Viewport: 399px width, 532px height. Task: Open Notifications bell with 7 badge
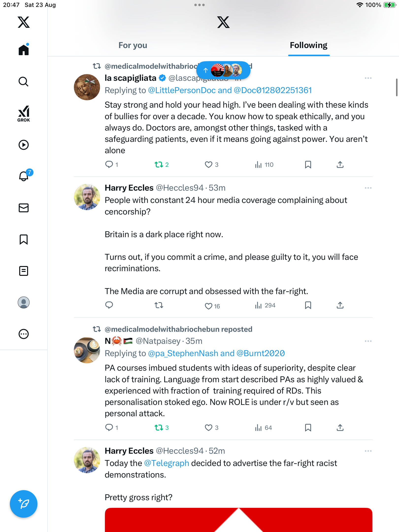pos(24,176)
